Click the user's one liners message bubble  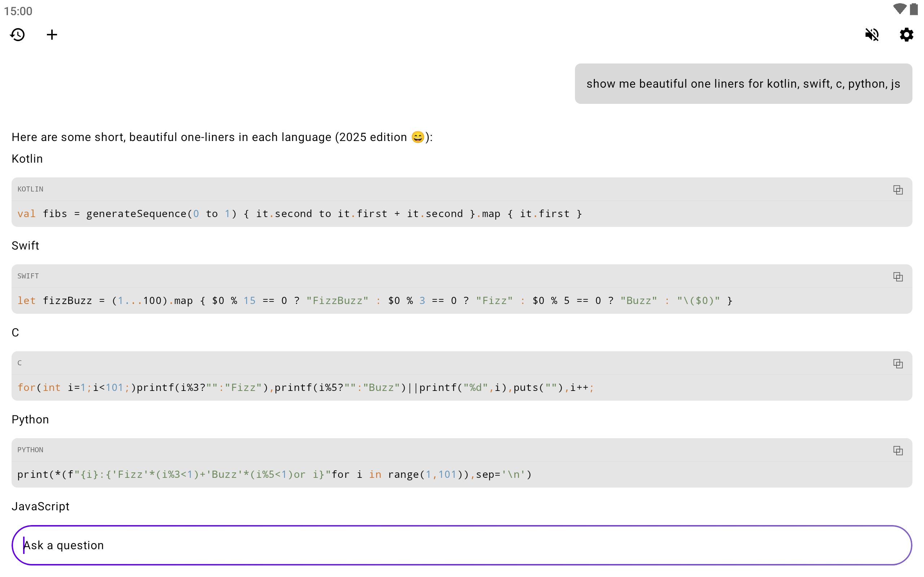pyautogui.click(x=743, y=84)
